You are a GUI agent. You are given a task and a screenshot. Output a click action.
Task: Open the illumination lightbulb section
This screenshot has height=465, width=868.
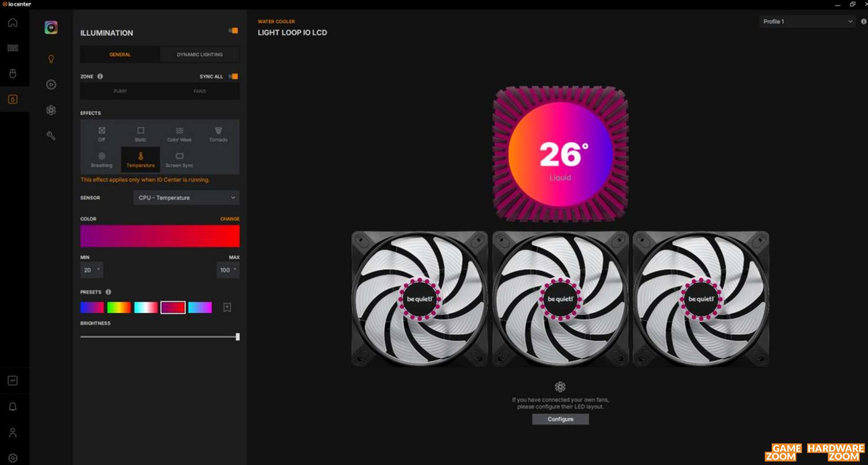pyautogui.click(x=51, y=59)
